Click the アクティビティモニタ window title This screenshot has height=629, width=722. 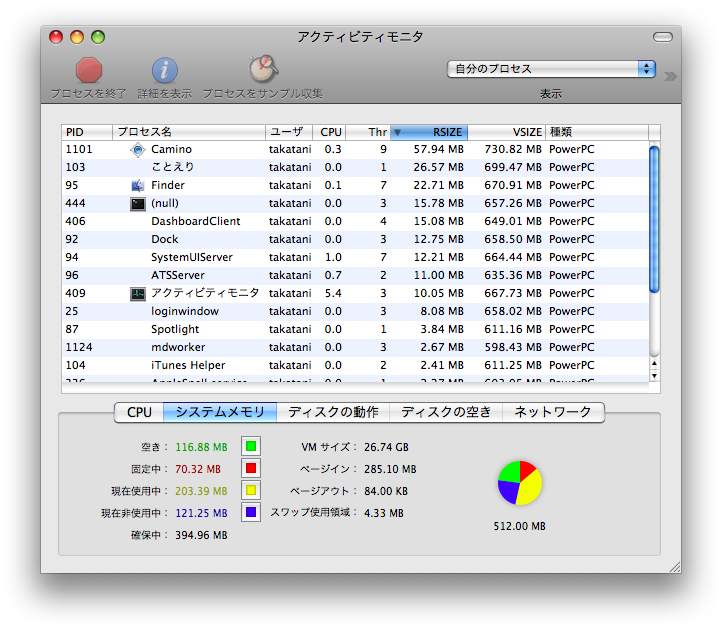360,37
